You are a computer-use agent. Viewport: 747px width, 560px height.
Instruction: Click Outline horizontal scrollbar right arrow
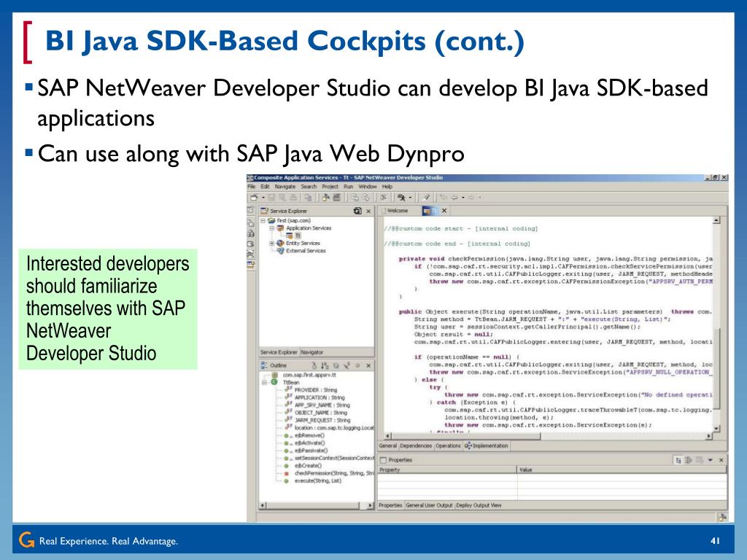point(371,506)
